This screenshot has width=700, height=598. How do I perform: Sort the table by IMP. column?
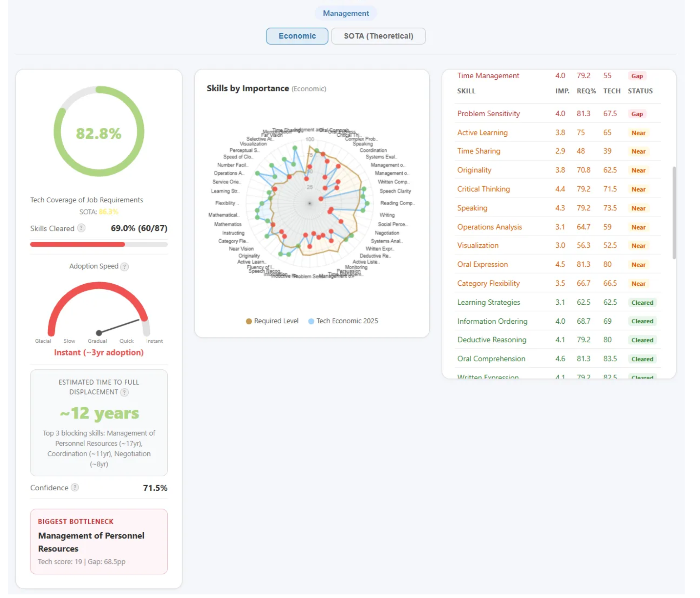(x=562, y=91)
